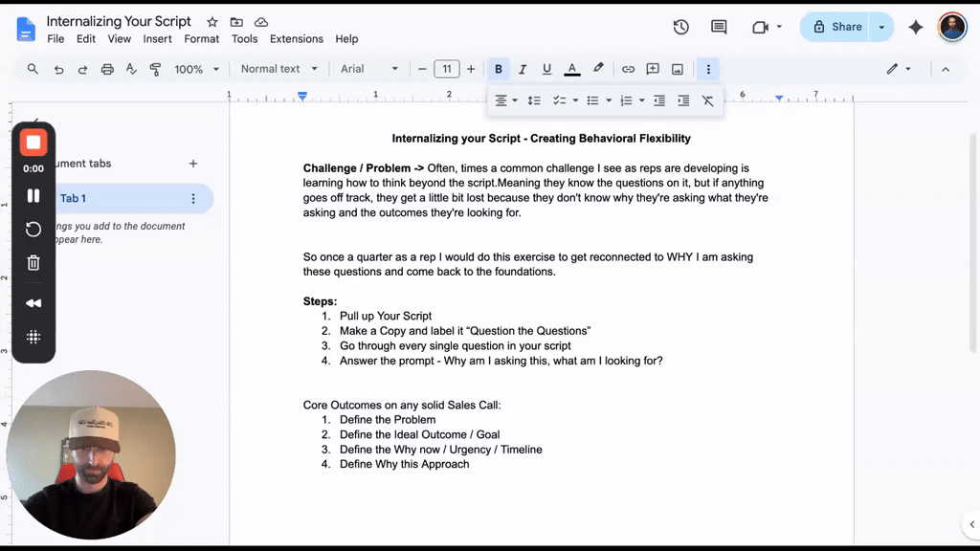Open the text alignment dropdown

tap(505, 100)
